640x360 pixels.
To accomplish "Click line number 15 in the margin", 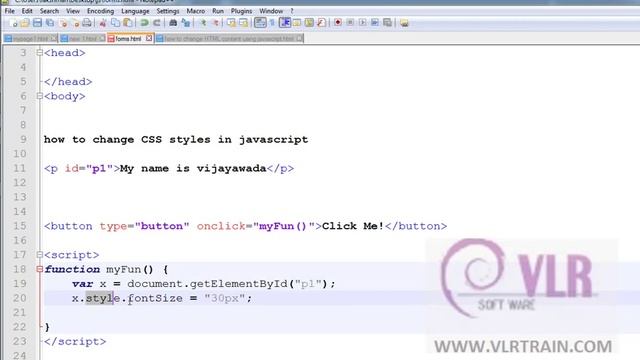I will (x=20, y=226).
